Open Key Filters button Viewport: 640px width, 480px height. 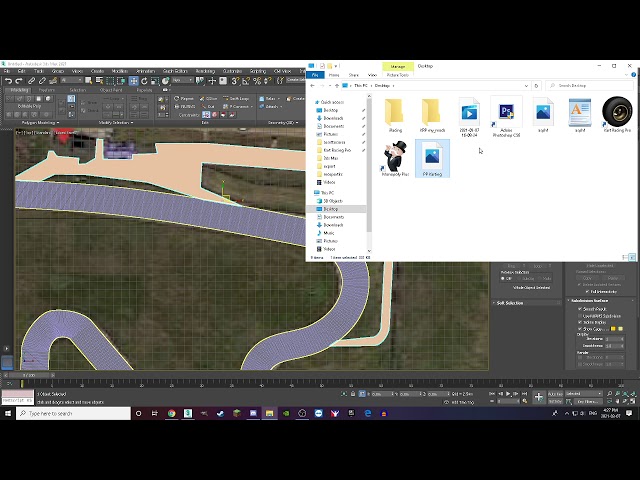(587, 401)
